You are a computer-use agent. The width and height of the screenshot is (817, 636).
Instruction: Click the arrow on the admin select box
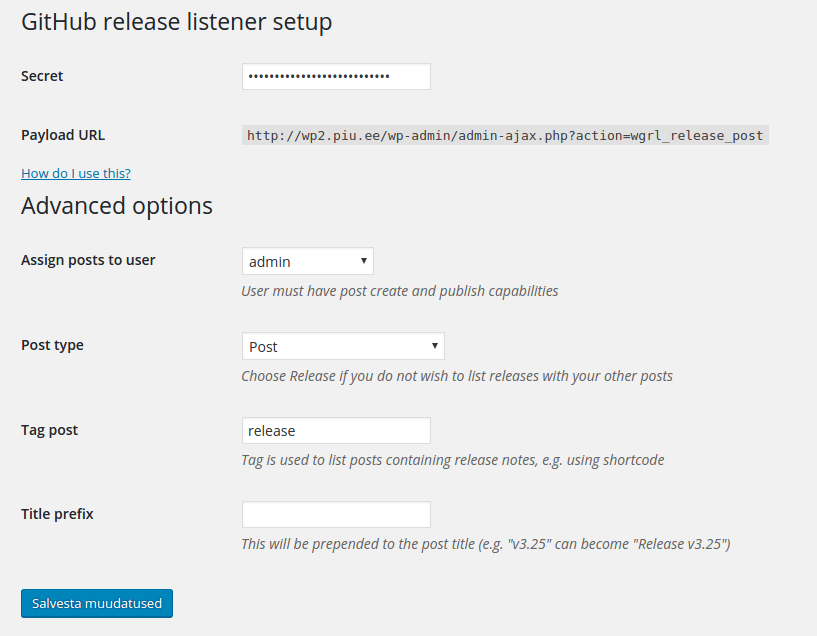point(364,261)
